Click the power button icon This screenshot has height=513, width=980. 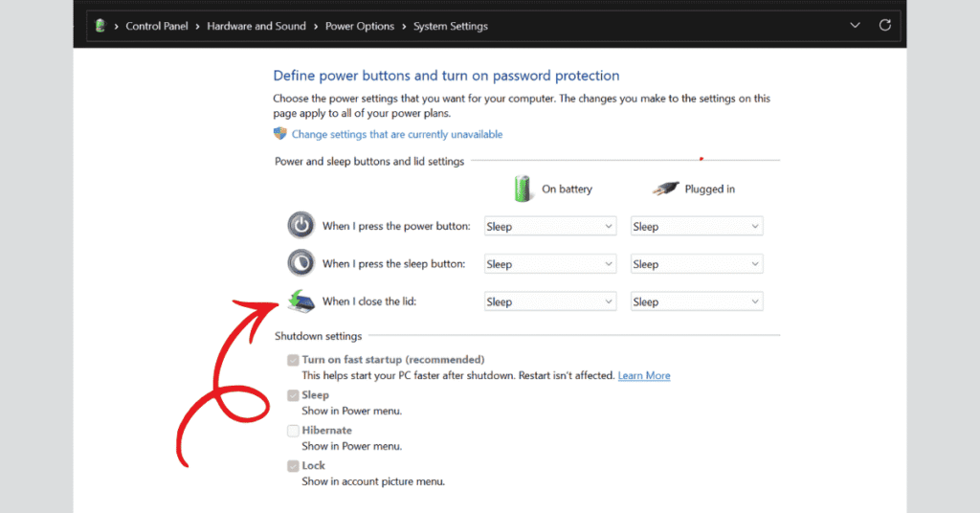pos(301,225)
